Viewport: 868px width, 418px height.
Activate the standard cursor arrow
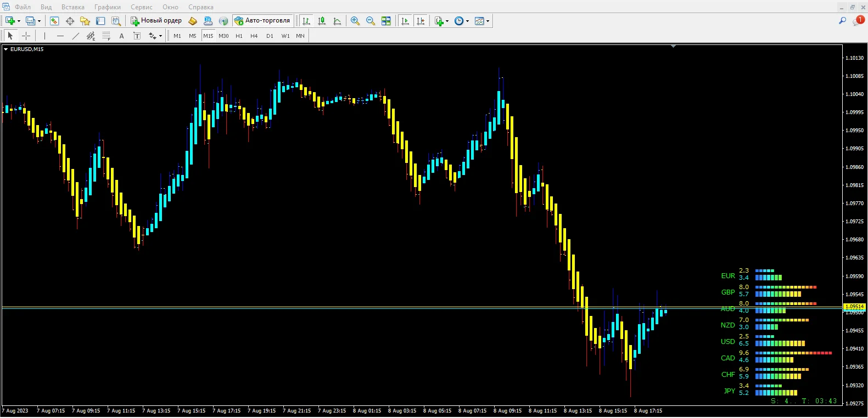(x=10, y=36)
